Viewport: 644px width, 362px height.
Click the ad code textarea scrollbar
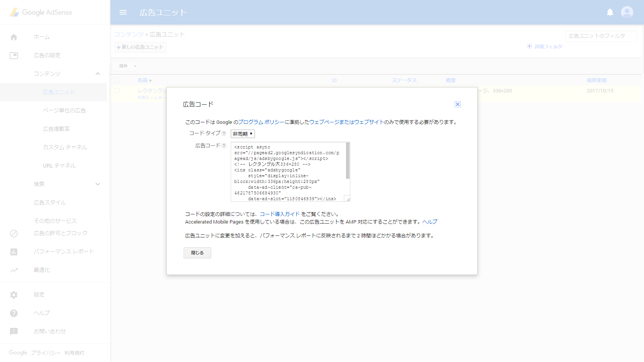348,161
